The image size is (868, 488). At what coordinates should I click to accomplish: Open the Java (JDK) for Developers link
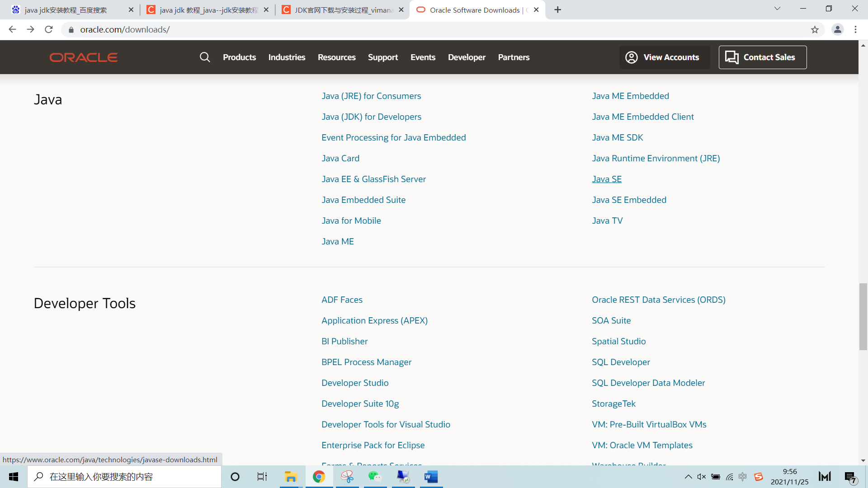click(x=371, y=117)
